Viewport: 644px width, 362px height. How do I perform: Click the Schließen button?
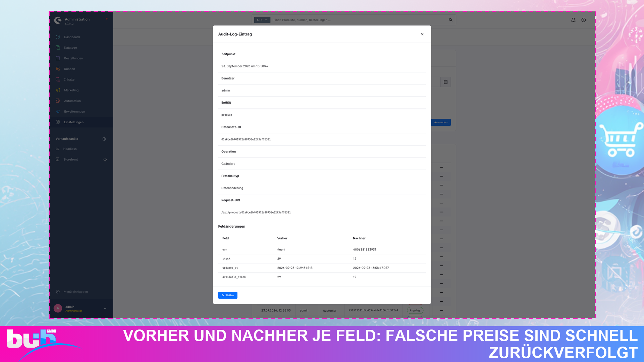pyautogui.click(x=228, y=295)
